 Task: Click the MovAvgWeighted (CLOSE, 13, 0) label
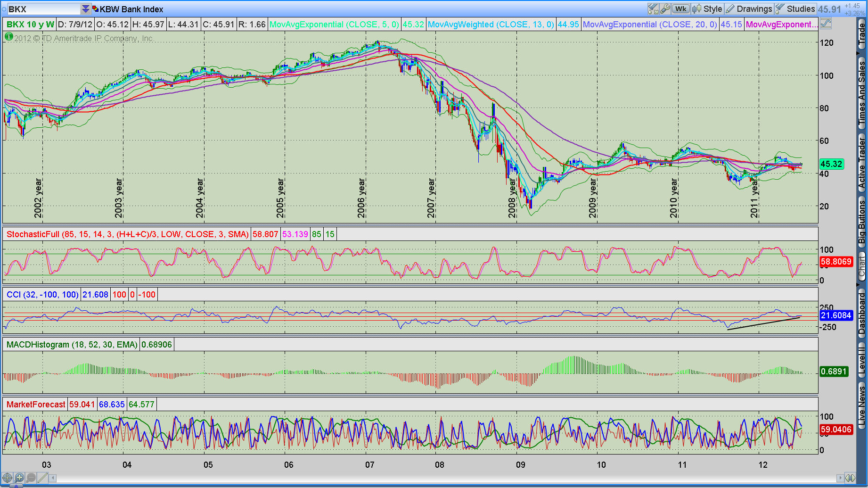tap(491, 25)
